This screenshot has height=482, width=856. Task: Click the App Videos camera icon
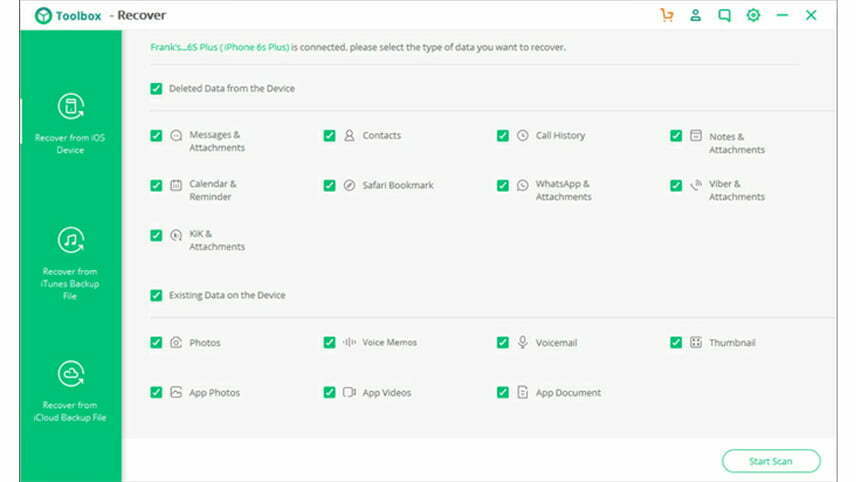(349, 392)
